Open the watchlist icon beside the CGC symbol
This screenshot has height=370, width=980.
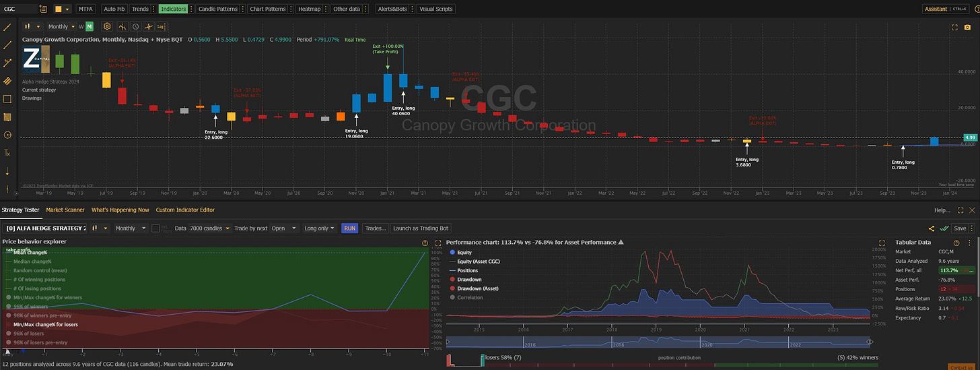pyautogui.click(x=43, y=9)
